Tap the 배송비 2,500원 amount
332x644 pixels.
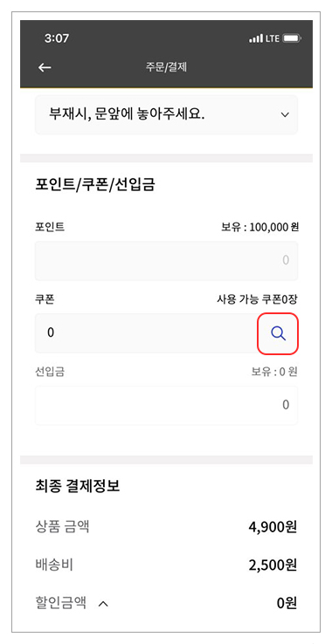coord(273,565)
